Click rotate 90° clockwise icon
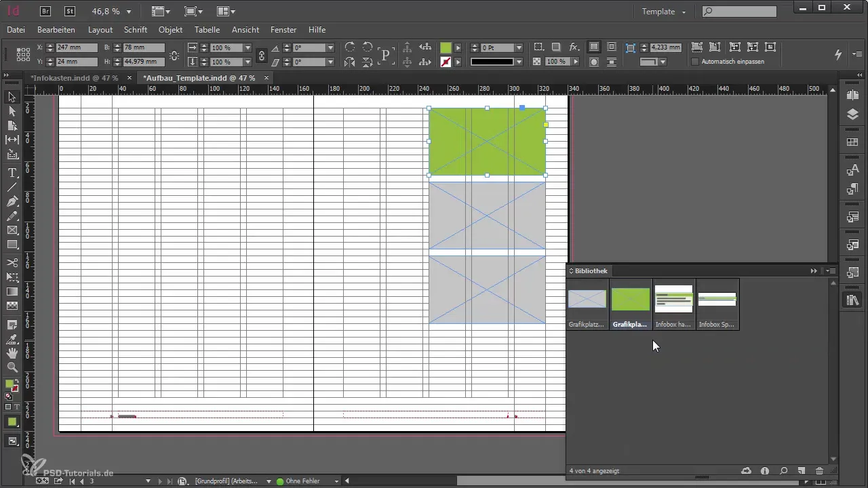This screenshot has height=488, width=868. 350,47
